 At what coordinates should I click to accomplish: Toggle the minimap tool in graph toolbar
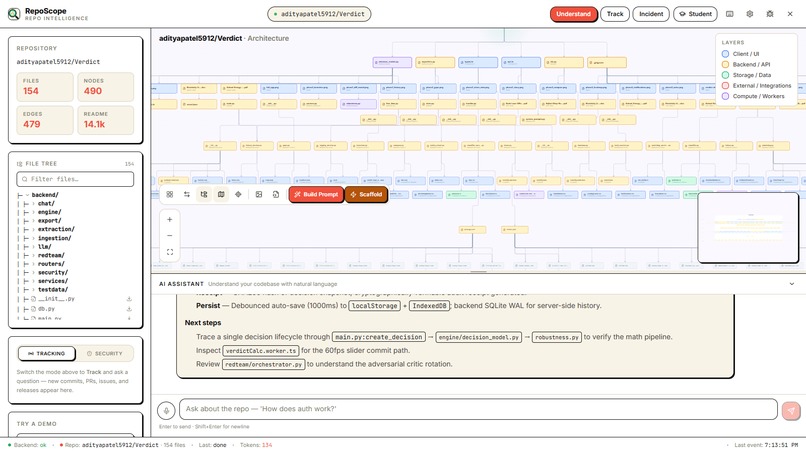(x=221, y=194)
